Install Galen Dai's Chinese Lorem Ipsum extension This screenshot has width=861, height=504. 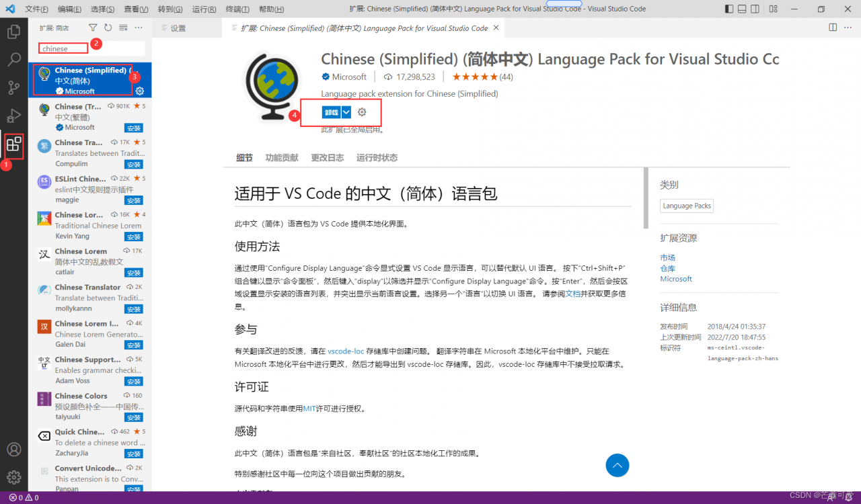pos(134,345)
